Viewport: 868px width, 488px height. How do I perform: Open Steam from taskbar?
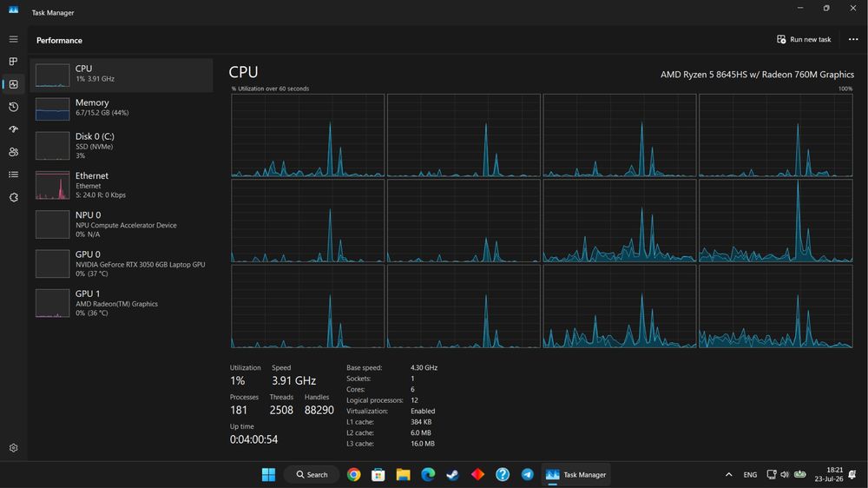click(x=452, y=475)
